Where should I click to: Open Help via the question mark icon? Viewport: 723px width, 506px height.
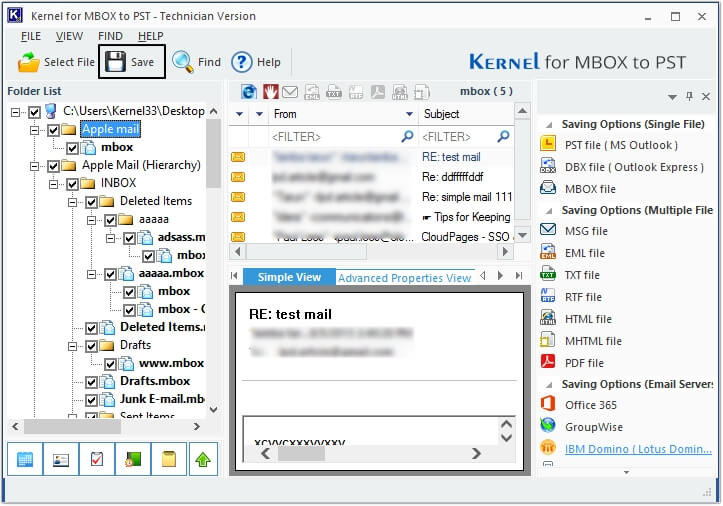point(242,62)
